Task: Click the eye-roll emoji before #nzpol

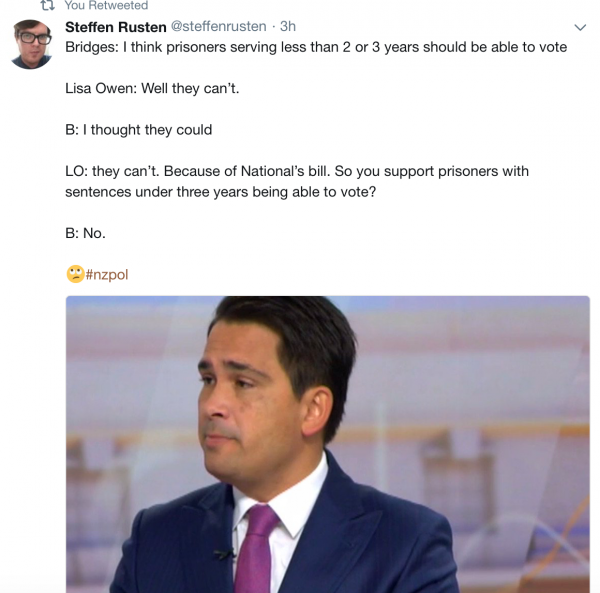Action: click(75, 274)
